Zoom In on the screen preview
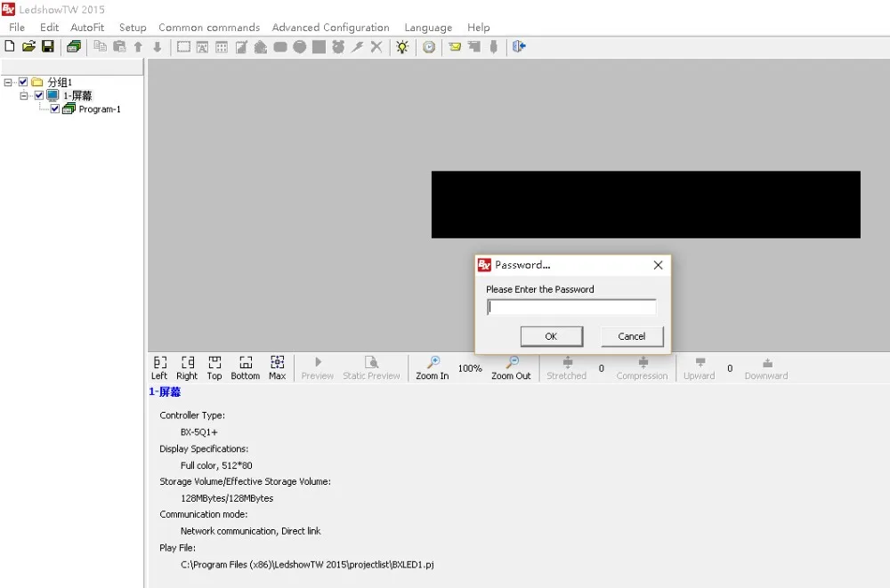 [x=433, y=367]
